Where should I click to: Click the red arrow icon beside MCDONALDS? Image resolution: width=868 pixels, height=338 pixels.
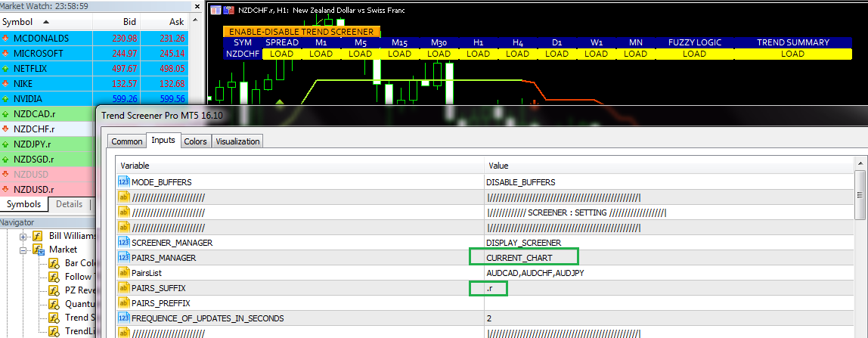click(5, 39)
